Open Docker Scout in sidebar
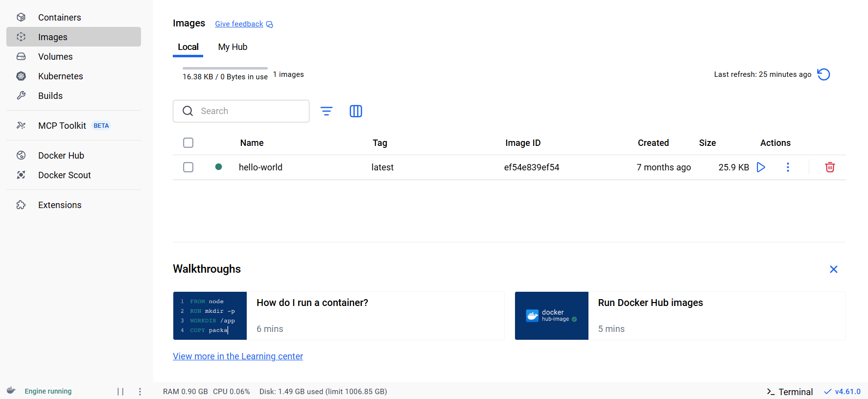 click(x=73, y=175)
